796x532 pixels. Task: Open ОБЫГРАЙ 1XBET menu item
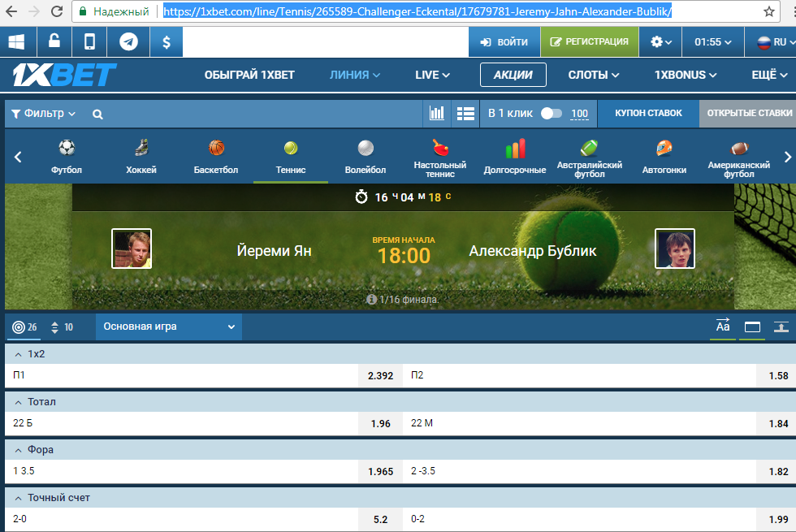coord(249,75)
